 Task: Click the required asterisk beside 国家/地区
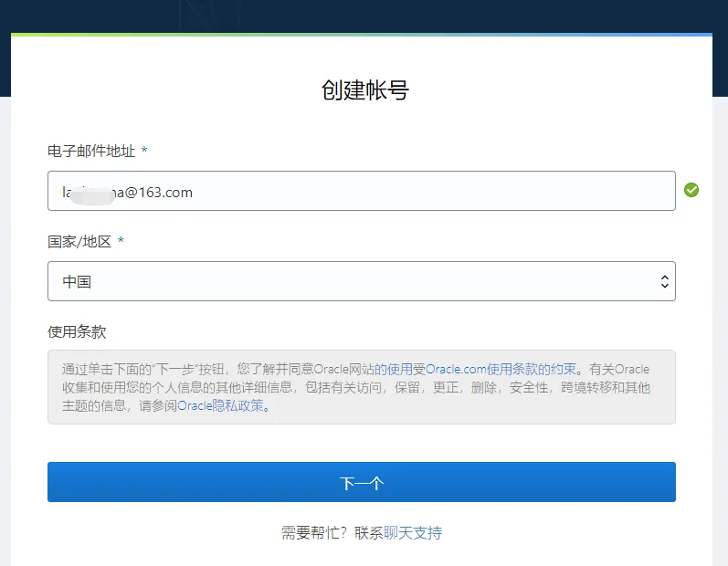tap(121, 242)
